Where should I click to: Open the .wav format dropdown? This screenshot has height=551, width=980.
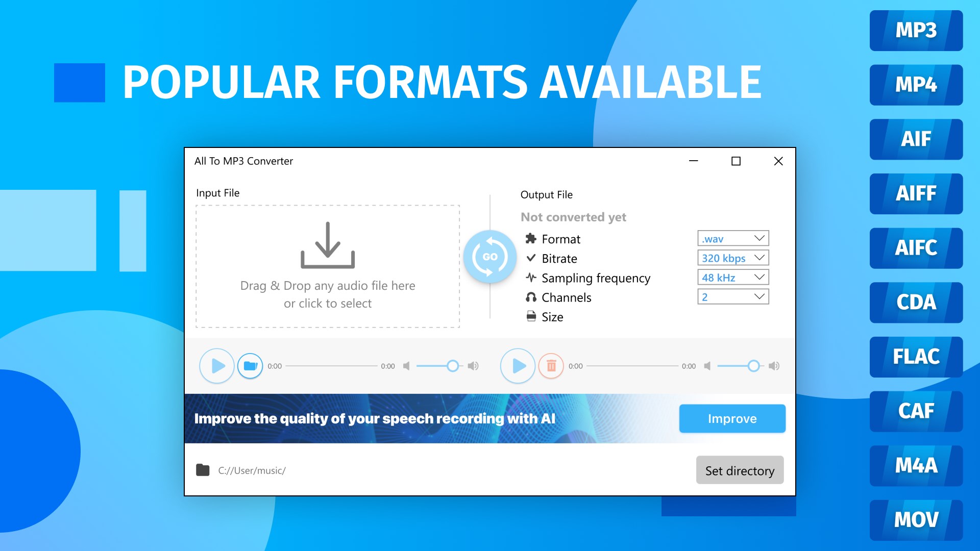point(733,238)
